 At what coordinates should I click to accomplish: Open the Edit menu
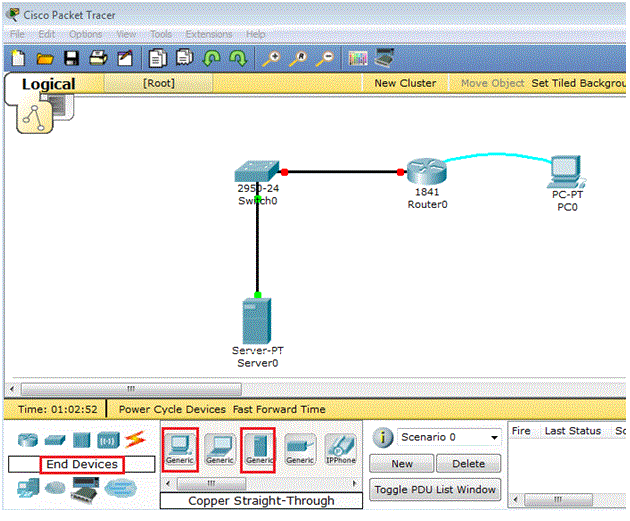click(x=47, y=34)
